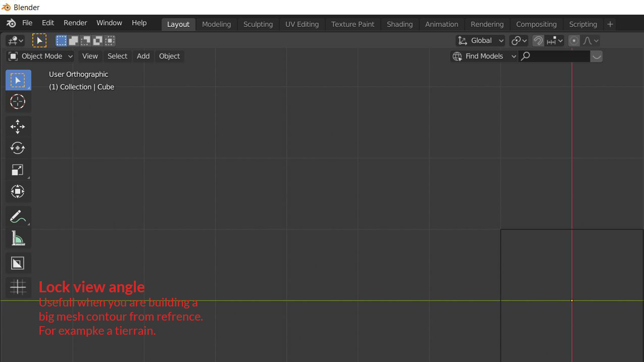Open the snapping options dropdown
Viewport: 644px width, 362px height.
pos(555,41)
